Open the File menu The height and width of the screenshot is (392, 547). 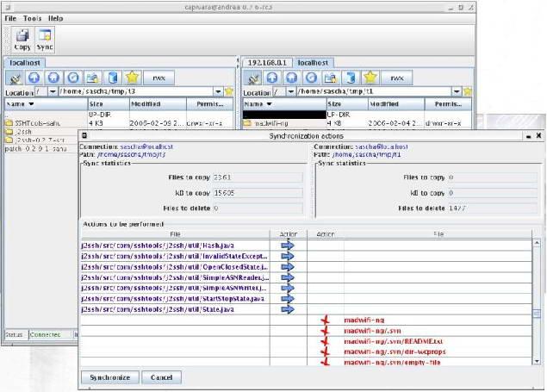tap(10, 18)
